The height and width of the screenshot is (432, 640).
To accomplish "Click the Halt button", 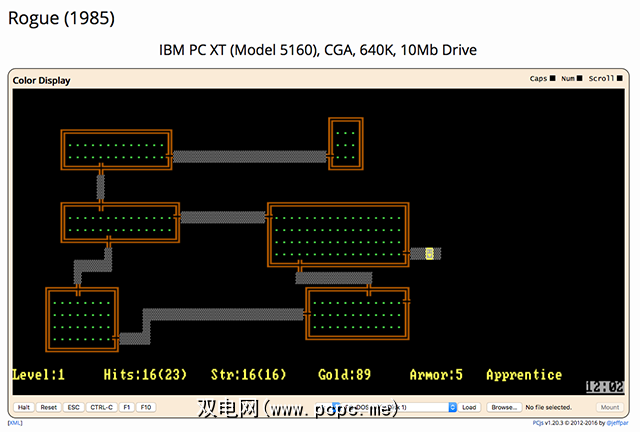I will (24, 407).
